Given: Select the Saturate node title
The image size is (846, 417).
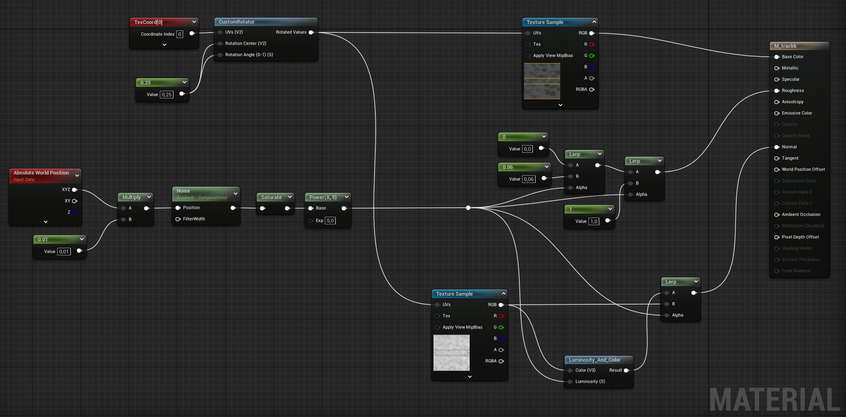Looking at the screenshot, I should (x=272, y=197).
